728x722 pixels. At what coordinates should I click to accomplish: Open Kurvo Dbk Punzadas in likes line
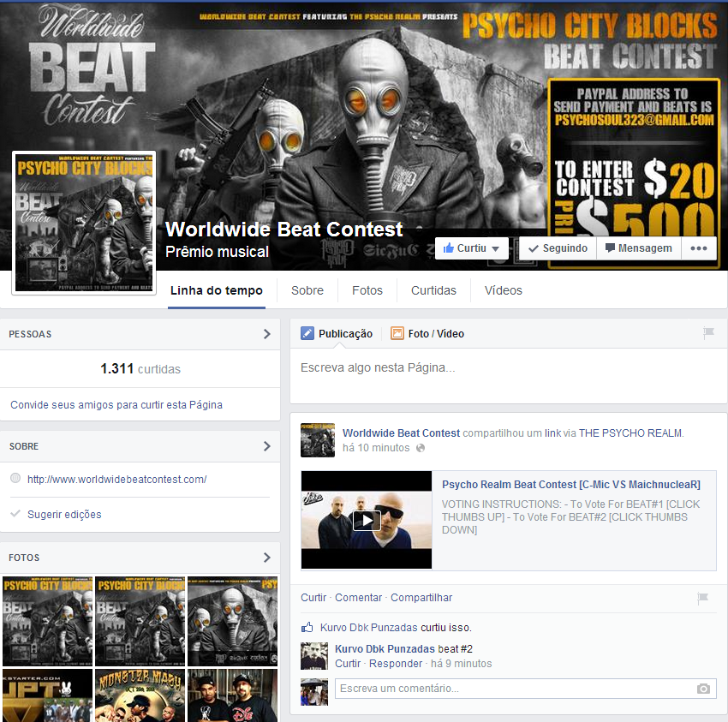(x=368, y=628)
